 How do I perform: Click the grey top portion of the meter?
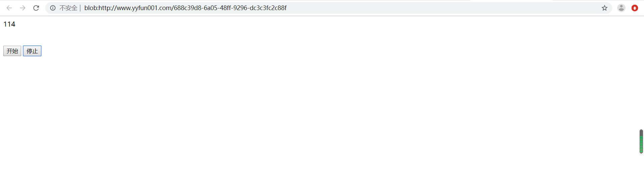(x=641, y=132)
